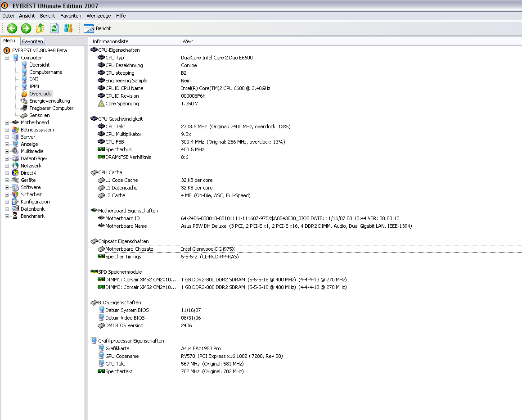Viewport: 522px width, 420px height.
Task: Select Computername in the tree
Action: point(45,72)
